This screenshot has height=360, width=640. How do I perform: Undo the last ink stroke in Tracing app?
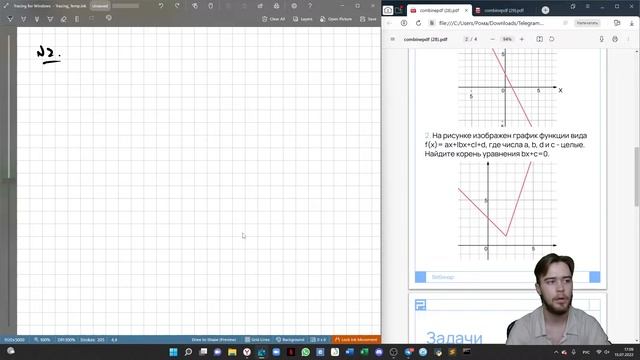[161, 6]
